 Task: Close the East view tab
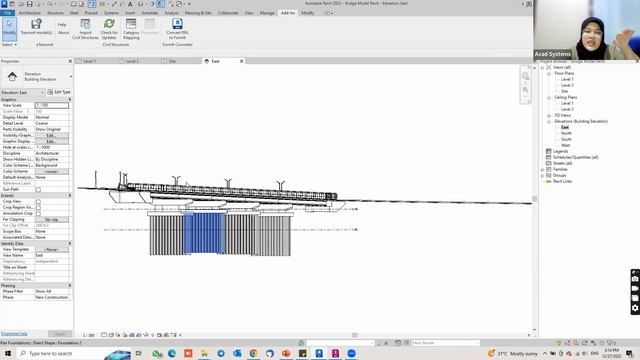coord(241,61)
